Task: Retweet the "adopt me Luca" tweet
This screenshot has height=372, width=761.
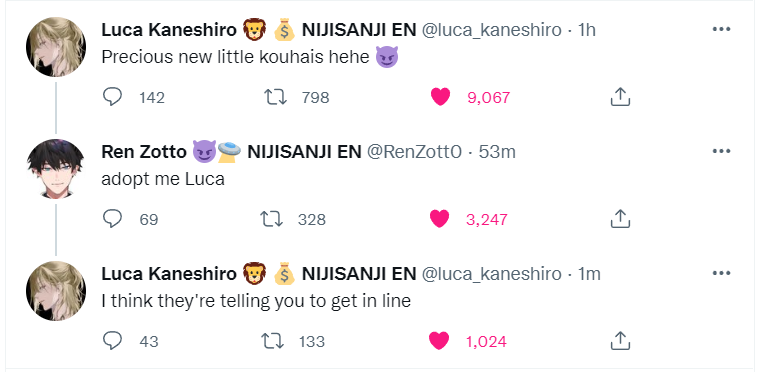Action: tap(272, 219)
